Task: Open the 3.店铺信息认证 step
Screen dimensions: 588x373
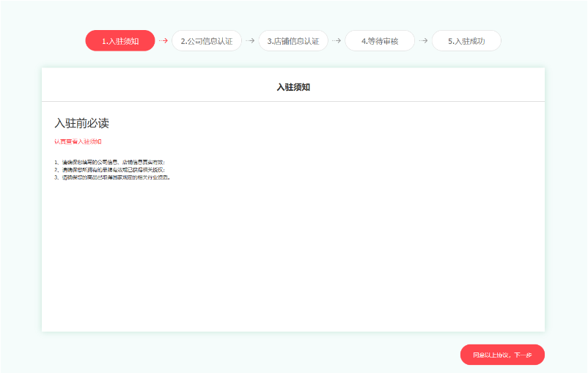Action: (293, 41)
